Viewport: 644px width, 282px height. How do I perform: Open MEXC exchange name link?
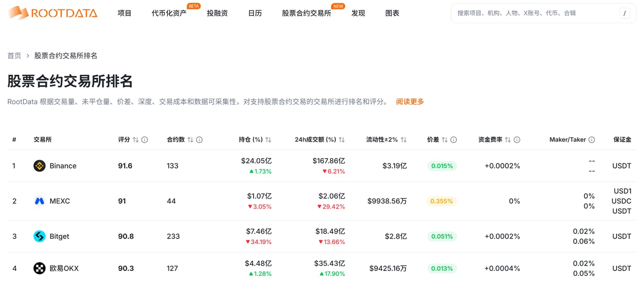pyautogui.click(x=59, y=201)
